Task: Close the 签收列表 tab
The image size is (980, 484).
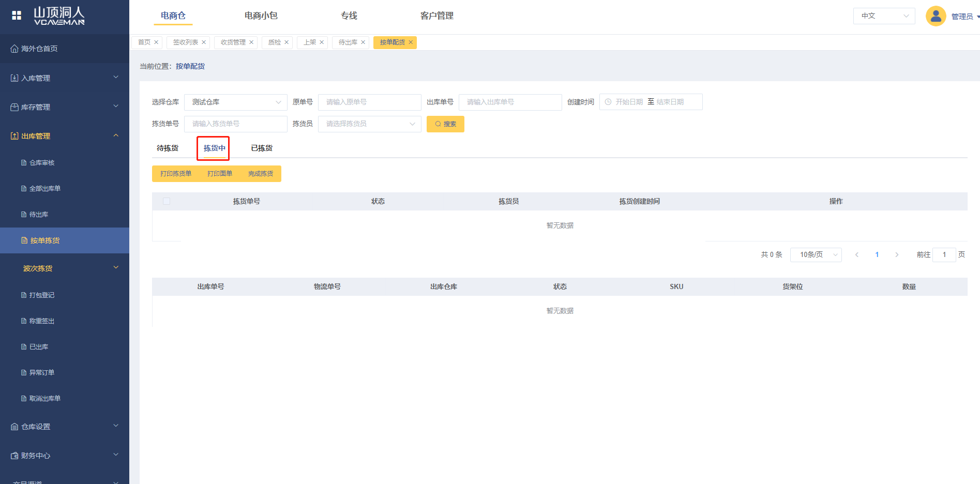Action: tap(204, 42)
